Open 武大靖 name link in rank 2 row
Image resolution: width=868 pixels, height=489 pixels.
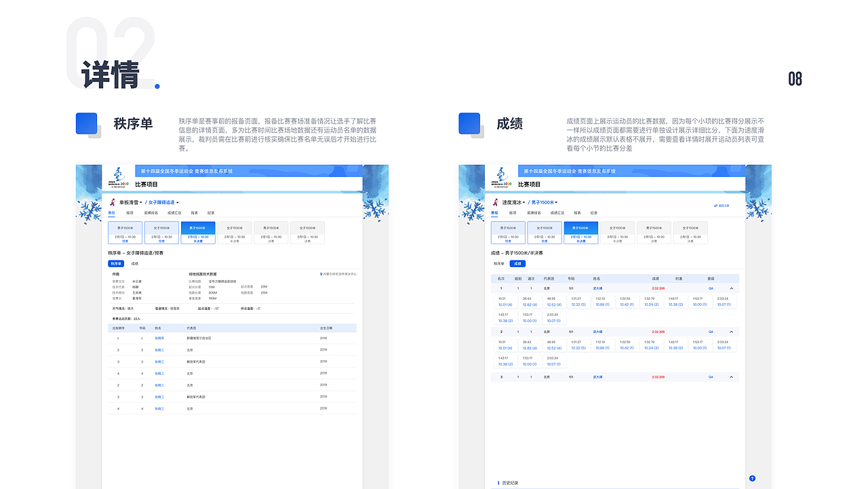(598, 332)
